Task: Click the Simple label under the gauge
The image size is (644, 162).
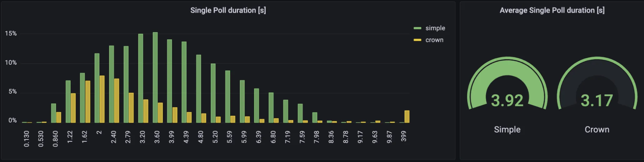Action: [507, 130]
